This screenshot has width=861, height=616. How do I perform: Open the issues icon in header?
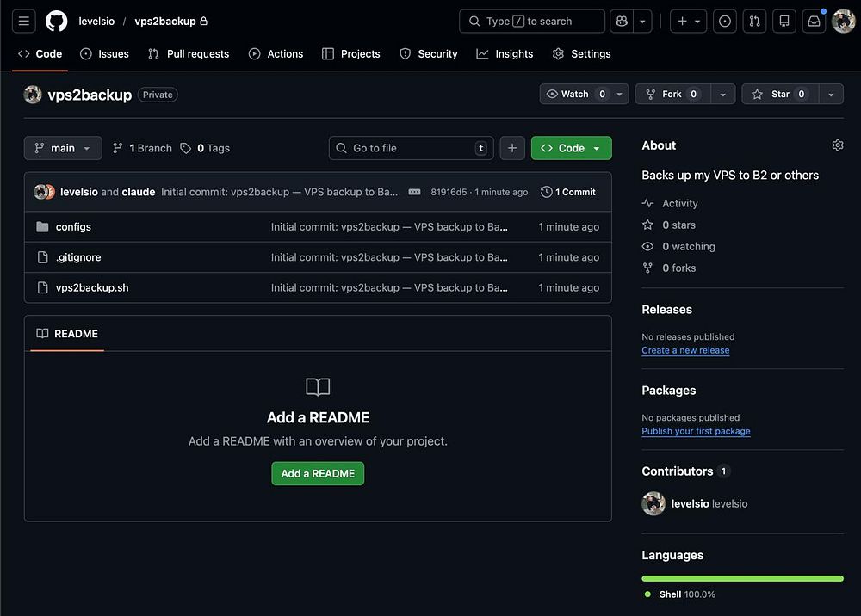725,21
